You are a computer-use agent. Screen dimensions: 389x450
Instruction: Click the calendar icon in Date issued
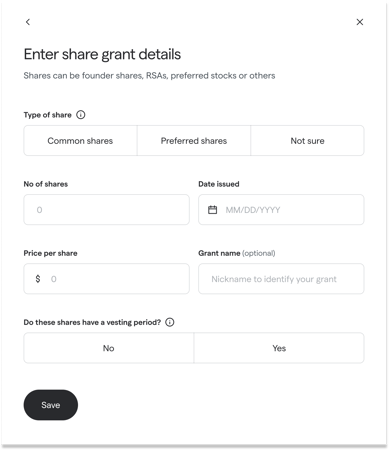pos(212,210)
